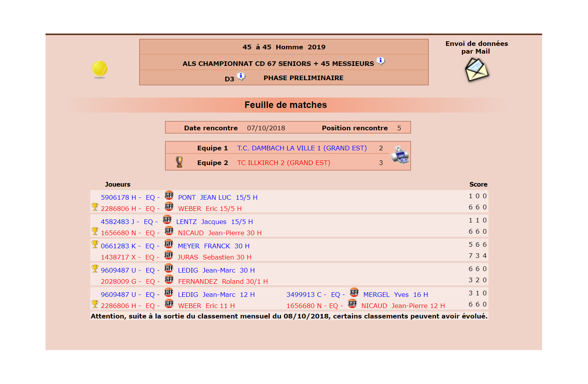
Task: Open team TC ILLKIRCH 2 (GRAND EST) link
Action: coord(284,163)
